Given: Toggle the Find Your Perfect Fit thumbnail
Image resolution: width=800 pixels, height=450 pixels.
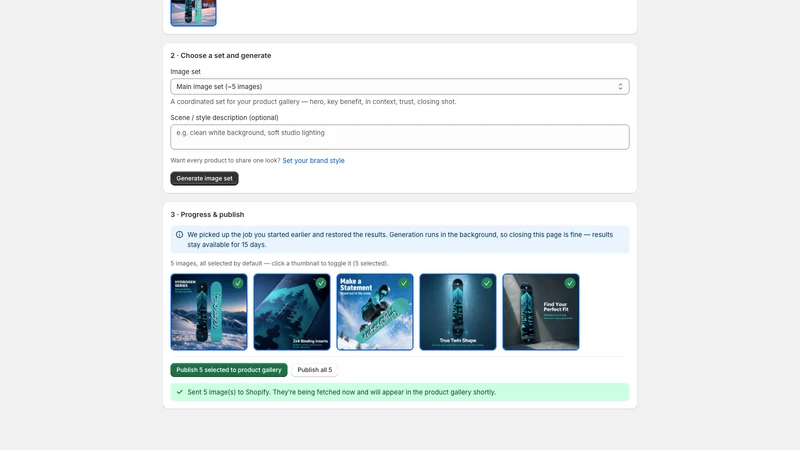Looking at the screenshot, I should [x=541, y=312].
